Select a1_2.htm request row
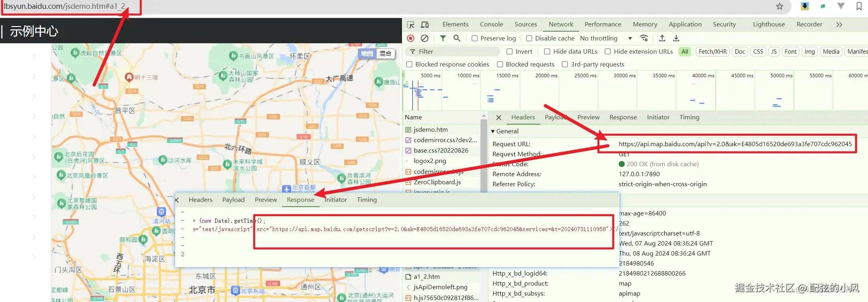Screen dimensions: 868x302 click(441, 276)
